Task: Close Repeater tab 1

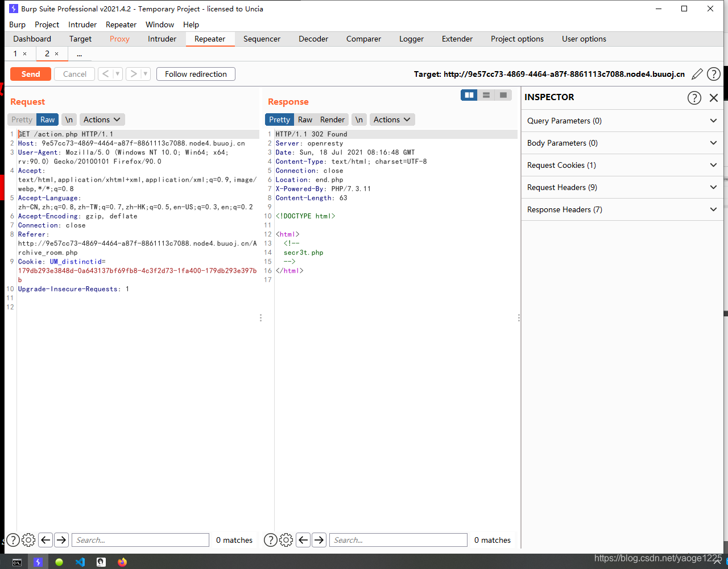Action: [24, 53]
